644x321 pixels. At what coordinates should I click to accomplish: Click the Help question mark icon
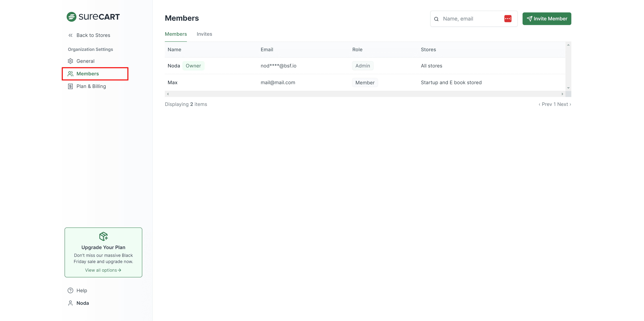click(x=70, y=290)
